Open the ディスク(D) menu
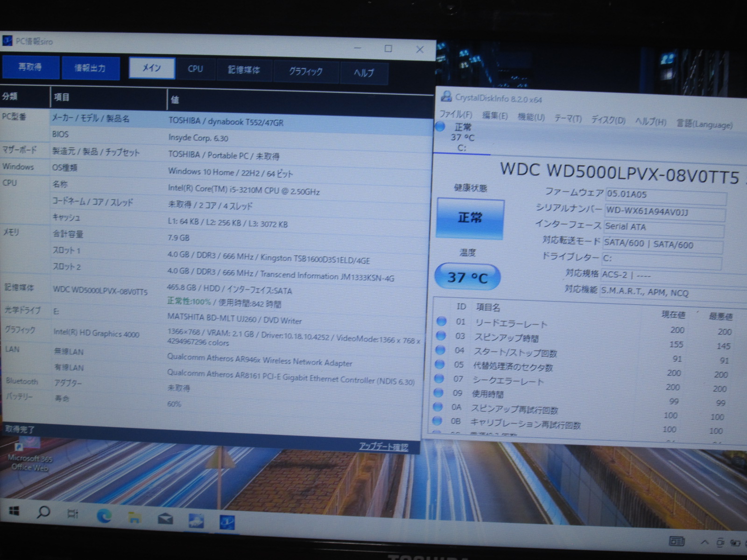 click(608, 120)
